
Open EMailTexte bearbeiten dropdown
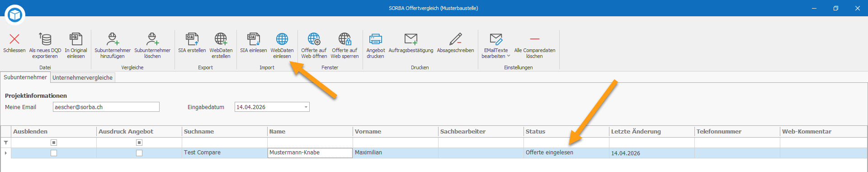[x=495, y=45]
